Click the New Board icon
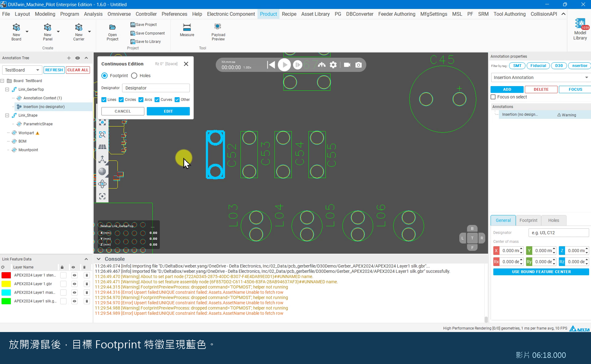591x364 pixels. 16,28
